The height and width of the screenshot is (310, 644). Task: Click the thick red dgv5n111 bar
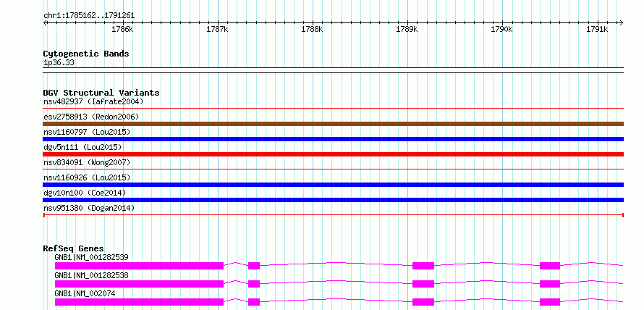[x=334, y=154]
